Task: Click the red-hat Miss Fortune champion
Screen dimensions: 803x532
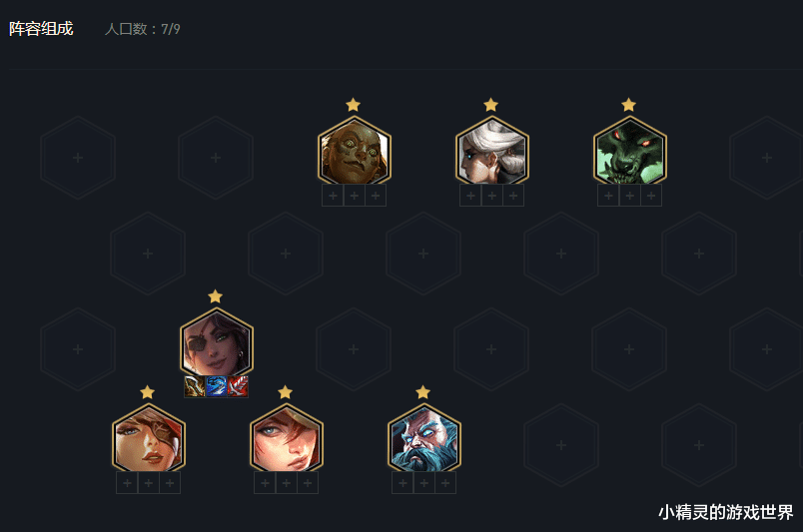Action: [149, 438]
